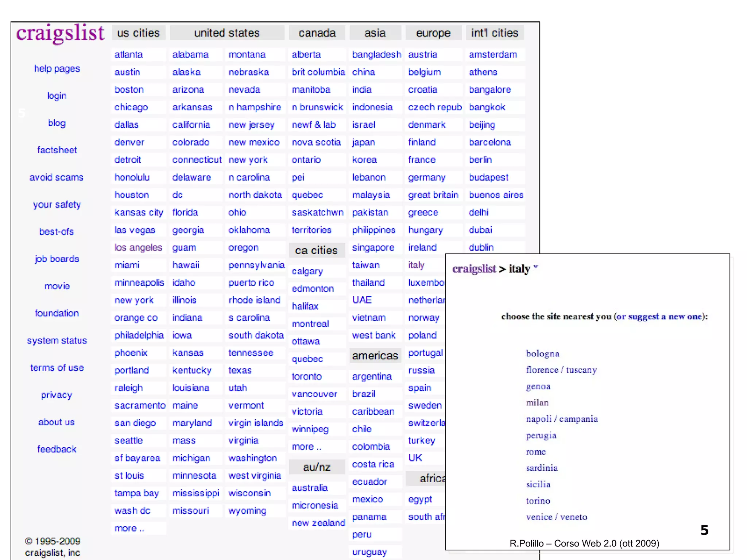
Task: Open the best-ofs link
Action: pyautogui.click(x=57, y=232)
